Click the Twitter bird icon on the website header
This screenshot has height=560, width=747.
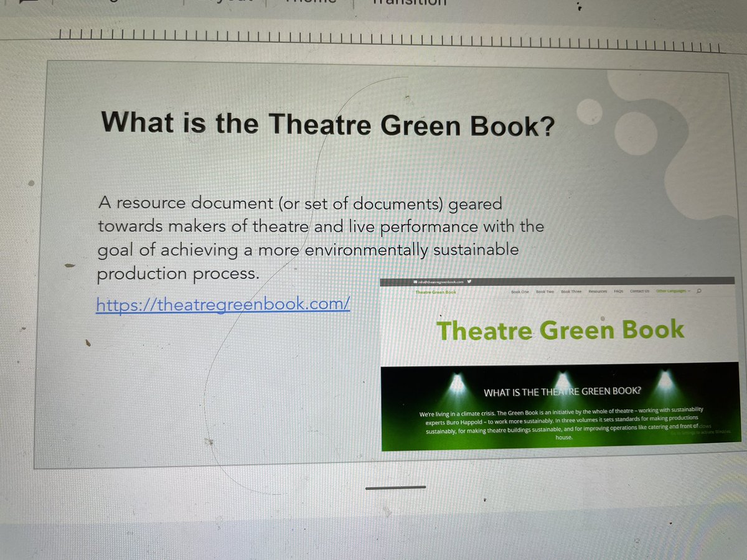pos(469,282)
